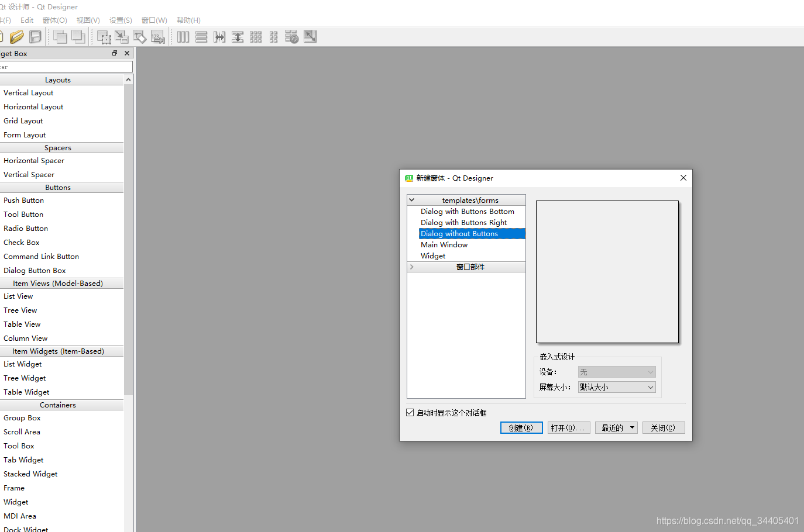Click the 创建(R) create button
Screen dimensions: 804x532
pyautogui.click(x=521, y=428)
